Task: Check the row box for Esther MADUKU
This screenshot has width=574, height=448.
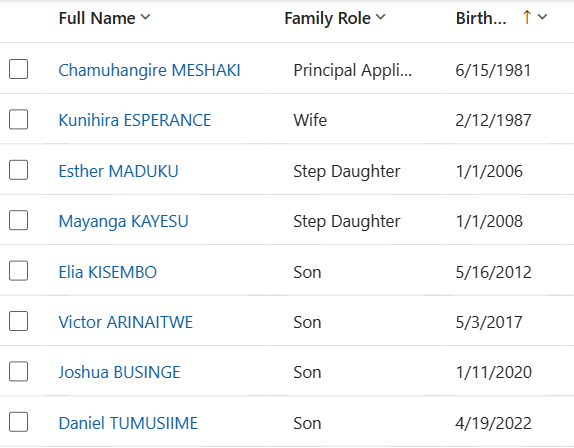Action: tap(19, 170)
